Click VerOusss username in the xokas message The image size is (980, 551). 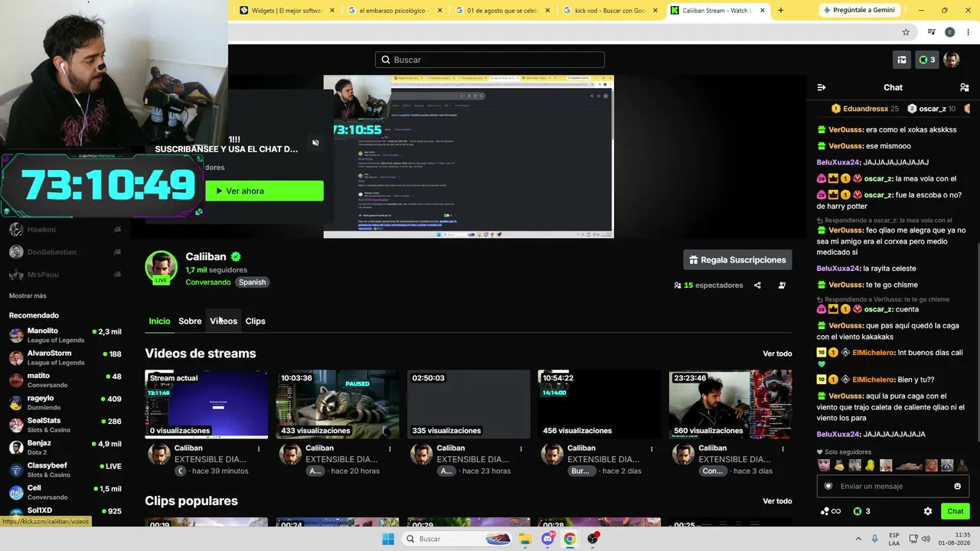point(845,130)
